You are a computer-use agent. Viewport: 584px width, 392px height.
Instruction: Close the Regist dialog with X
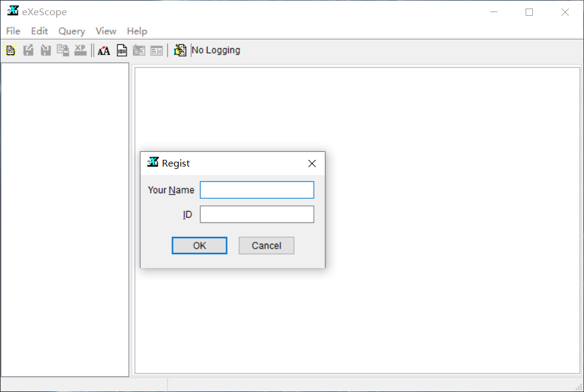click(312, 163)
